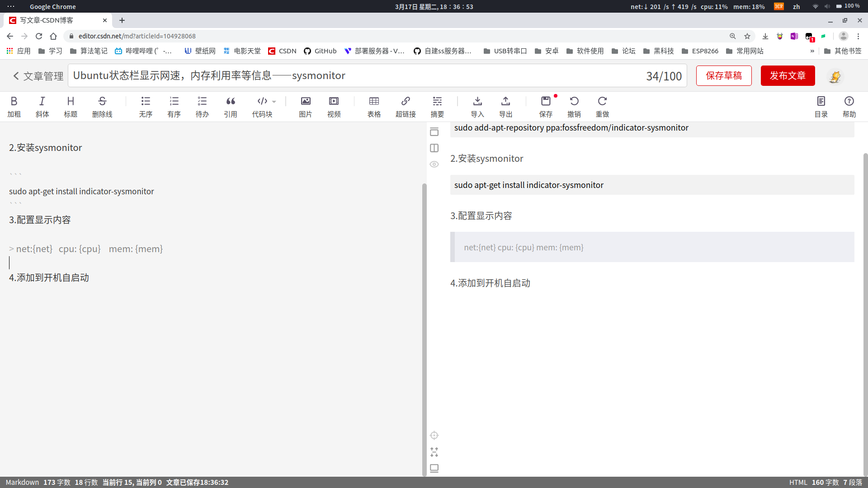Add a hyperlink via the 超链接 icon

click(406, 106)
